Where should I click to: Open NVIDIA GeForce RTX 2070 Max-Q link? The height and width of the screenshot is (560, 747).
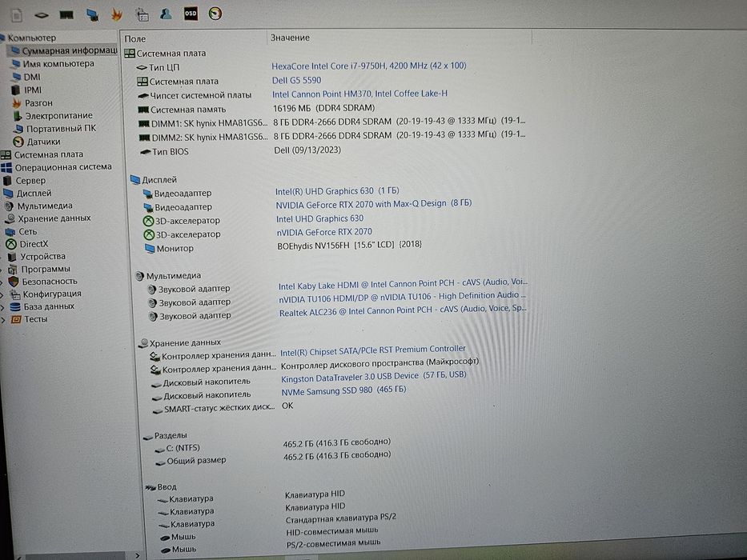(373, 204)
